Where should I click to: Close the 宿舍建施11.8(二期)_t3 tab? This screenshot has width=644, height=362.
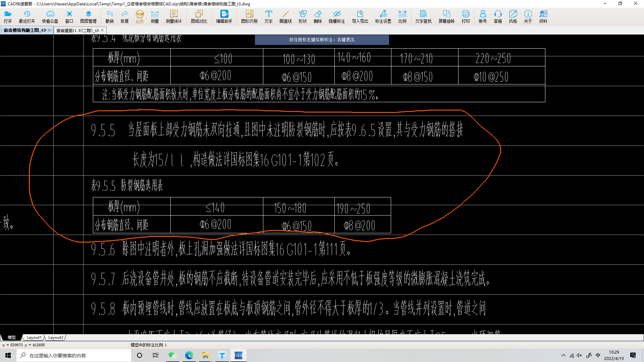[102, 30]
